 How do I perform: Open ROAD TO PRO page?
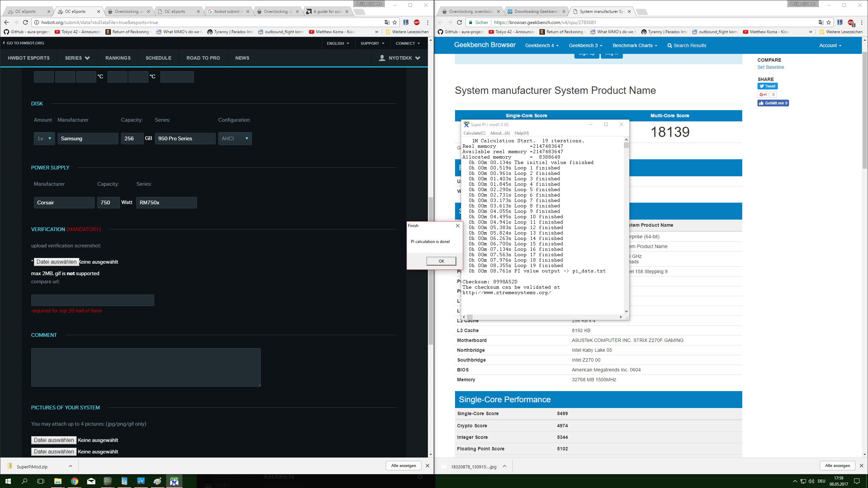tap(203, 58)
